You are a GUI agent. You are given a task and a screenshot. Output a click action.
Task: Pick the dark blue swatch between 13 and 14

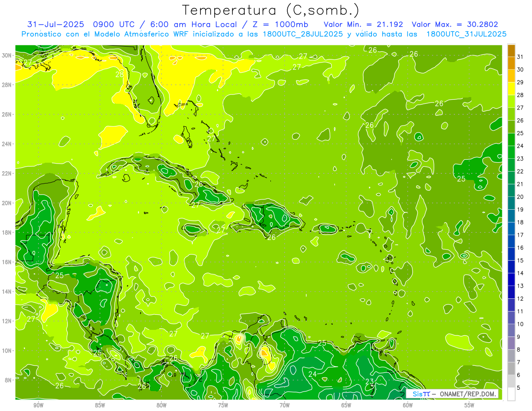click(x=511, y=280)
